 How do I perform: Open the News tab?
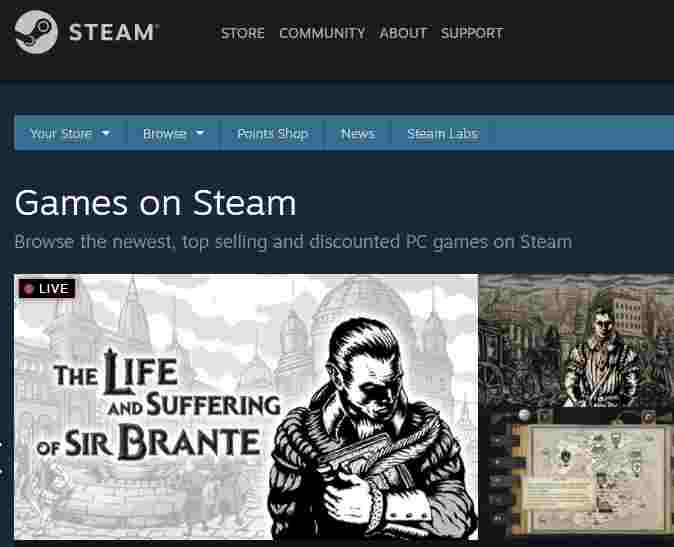(358, 134)
